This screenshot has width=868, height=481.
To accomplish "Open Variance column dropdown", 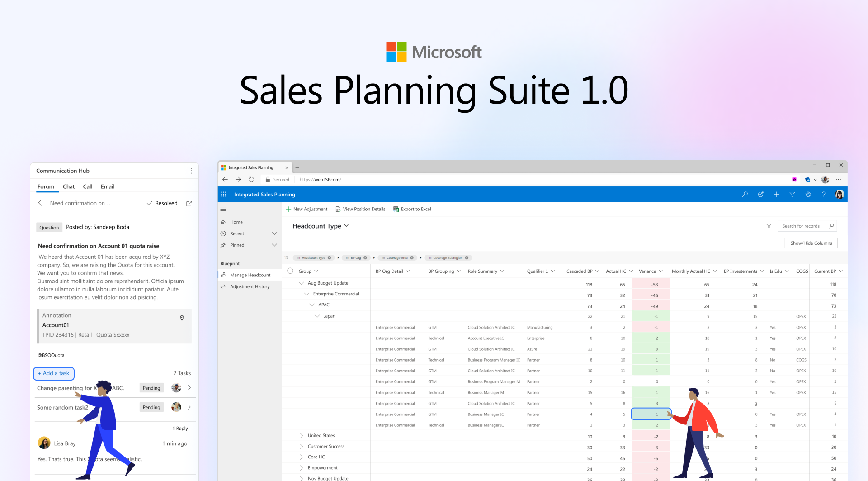I will click(661, 271).
